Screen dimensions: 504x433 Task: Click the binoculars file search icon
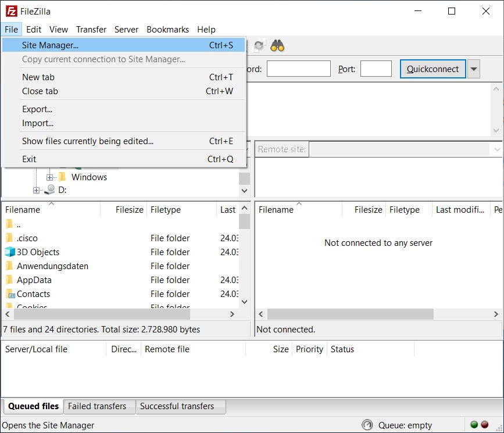(x=277, y=46)
